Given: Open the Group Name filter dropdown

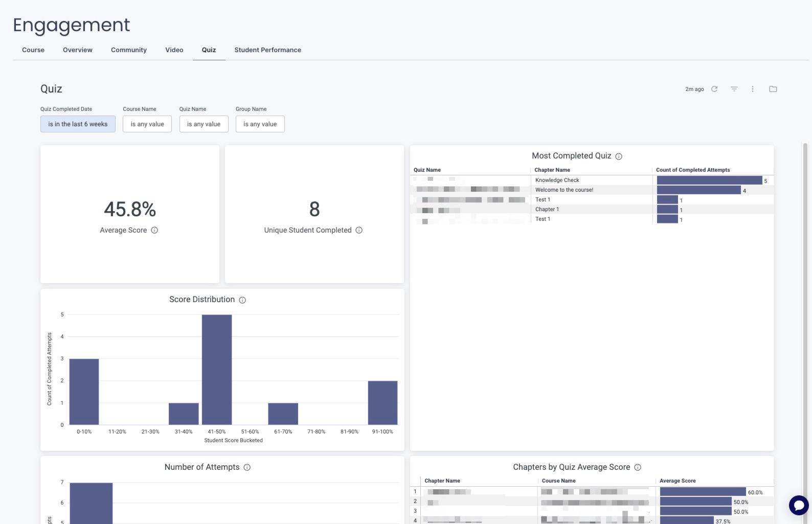Looking at the screenshot, I should (260, 124).
